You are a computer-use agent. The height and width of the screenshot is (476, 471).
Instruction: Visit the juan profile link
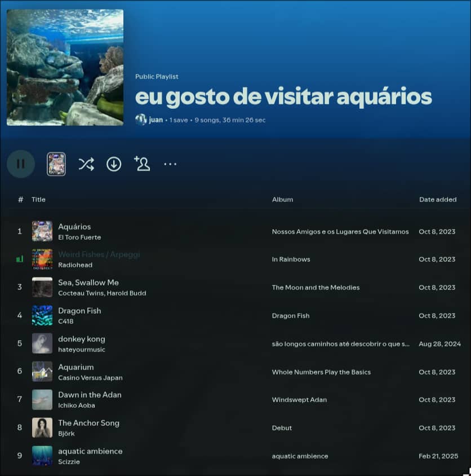(156, 120)
